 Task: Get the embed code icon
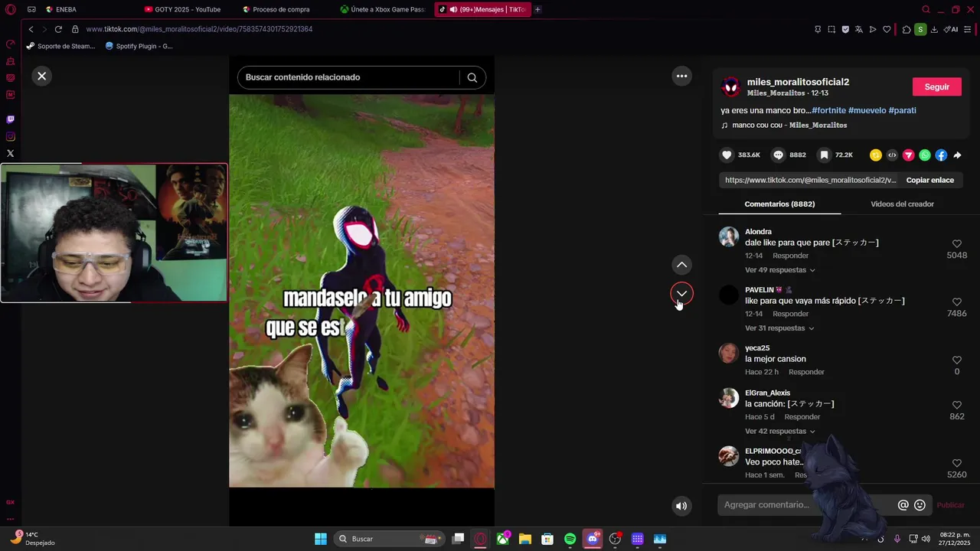[892, 155]
